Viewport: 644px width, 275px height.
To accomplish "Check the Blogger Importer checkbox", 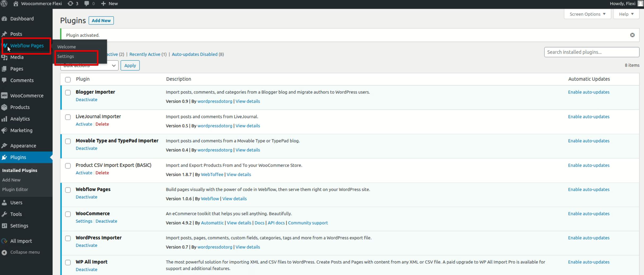I will point(68,92).
